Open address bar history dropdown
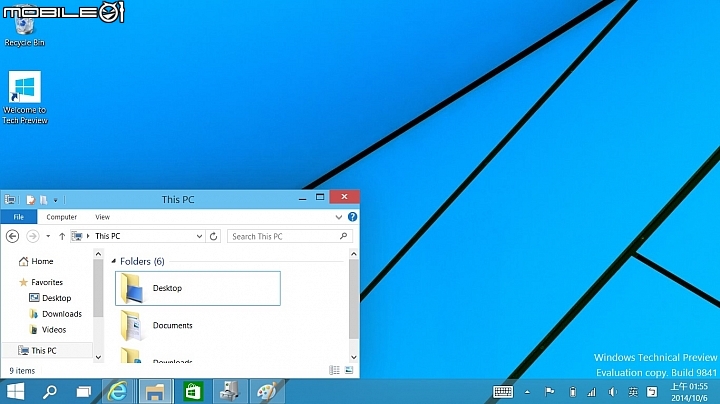This screenshot has height=404, width=720. [199, 236]
